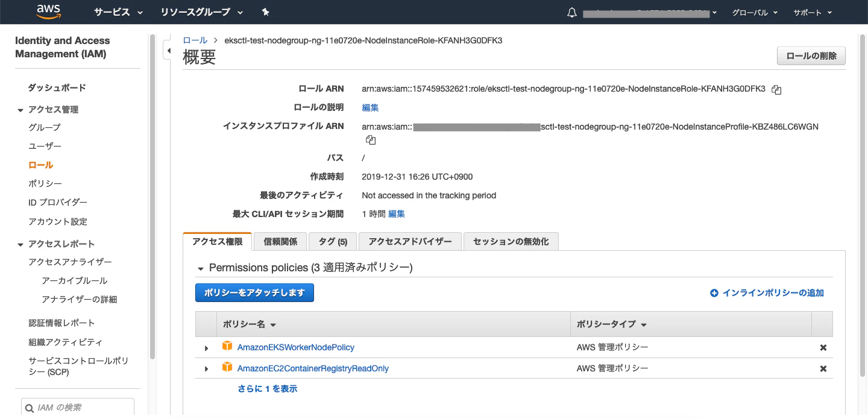Click the plus icon for インラインポリシーの追加

tap(714, 292)
